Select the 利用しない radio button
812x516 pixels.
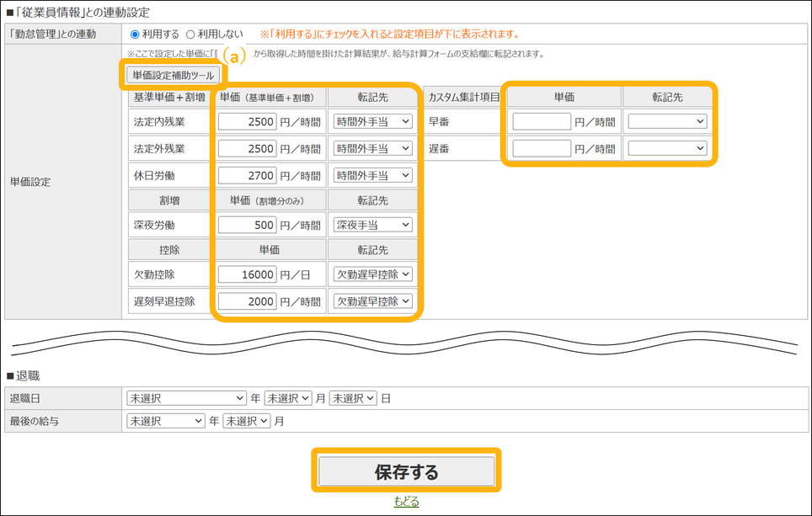pyautogui.click(x=191, y=35)
